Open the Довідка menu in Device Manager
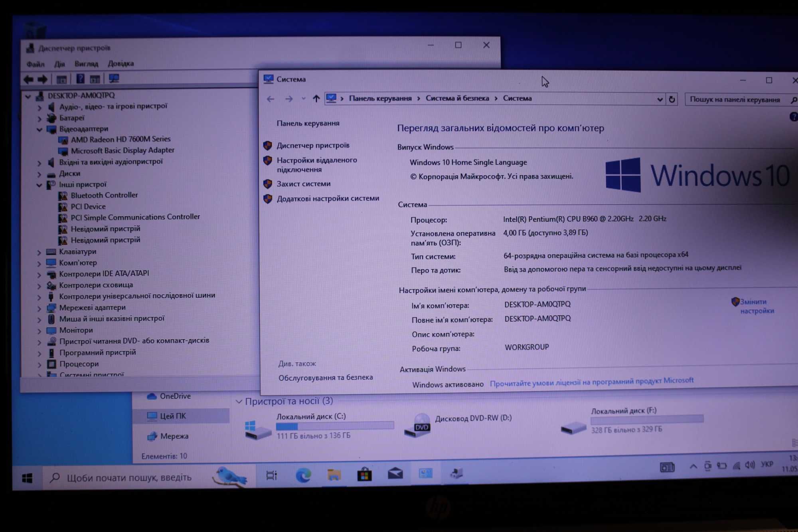 [x=121, y=63]
